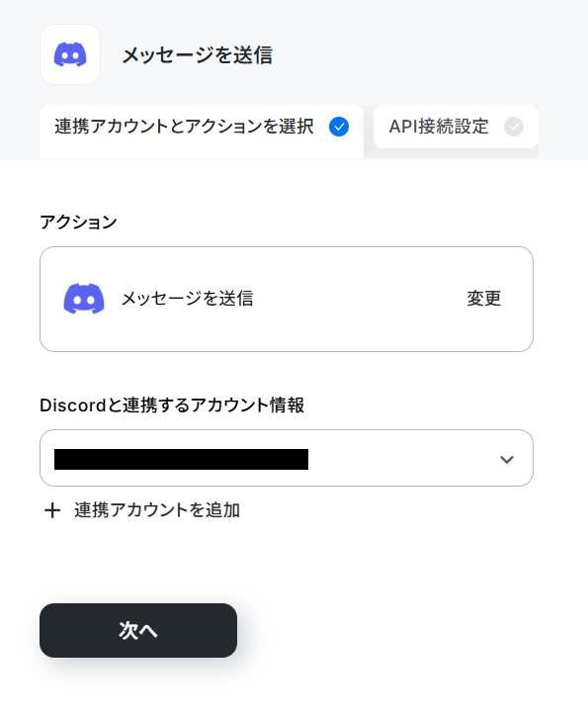This screenshot has width=588, height=718.
Task: Click the メッセージを送信 page title
Action: coord(198,55)
